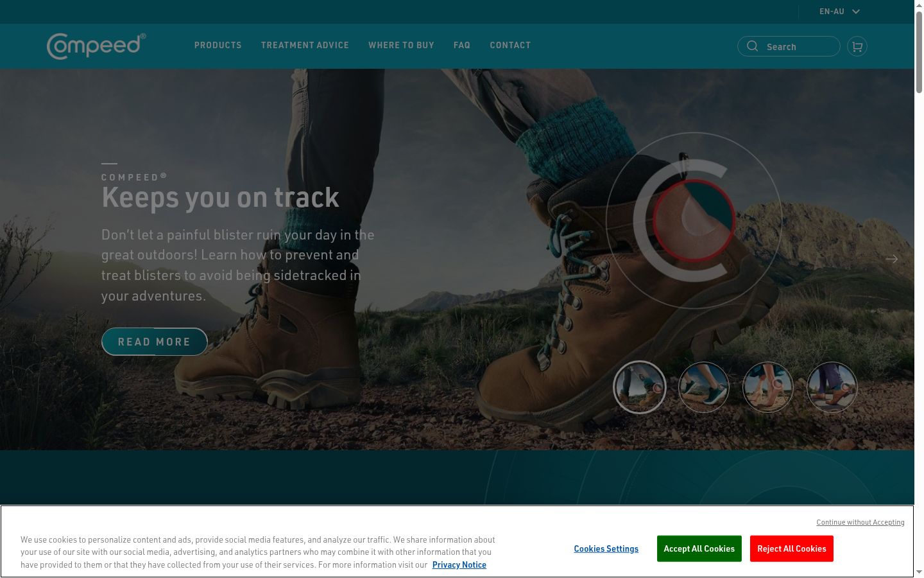Open the Treatment Advice menu
The width and height of the screenshot is (924, 578).
click(305, 46)
